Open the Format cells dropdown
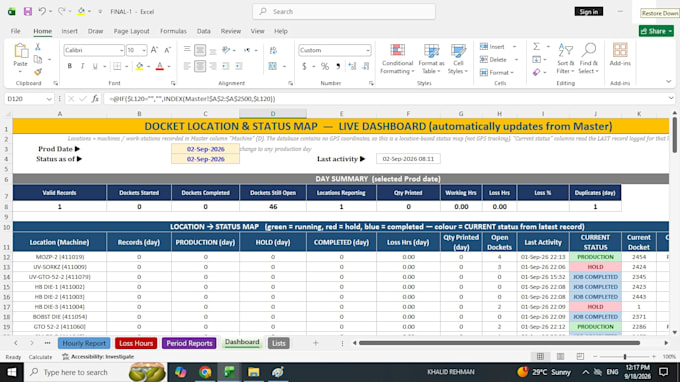680x382 pixels. (x=512, y=73)
